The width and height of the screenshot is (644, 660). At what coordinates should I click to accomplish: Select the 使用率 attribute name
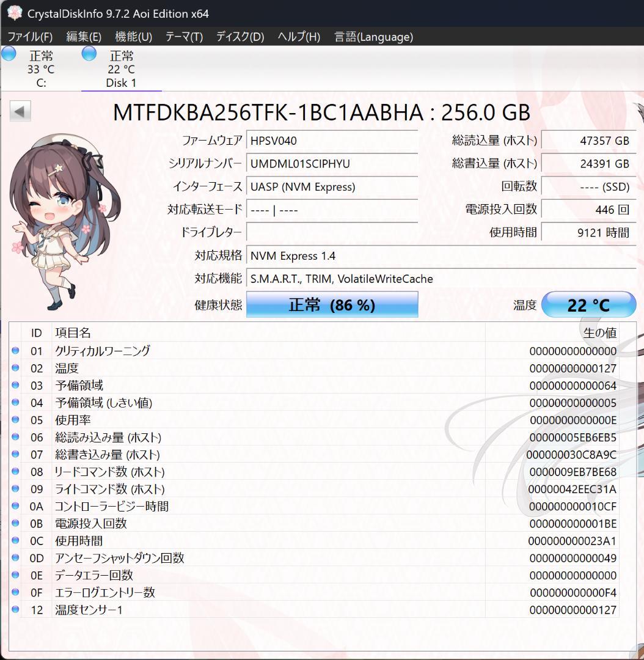73,420
